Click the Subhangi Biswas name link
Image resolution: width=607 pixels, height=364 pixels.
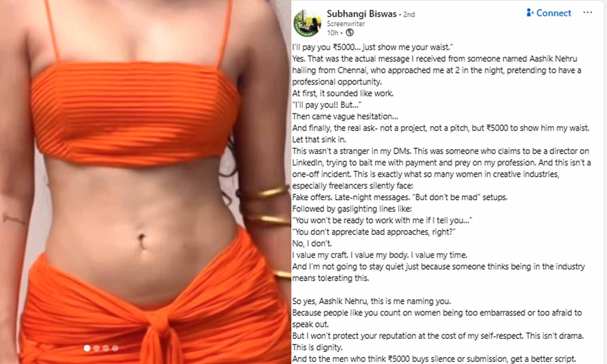361,14
